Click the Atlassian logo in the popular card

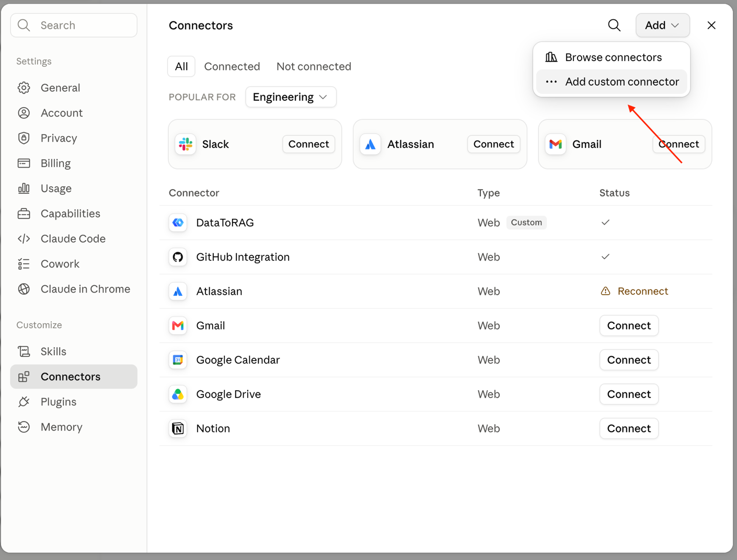(x=370, y=144)
